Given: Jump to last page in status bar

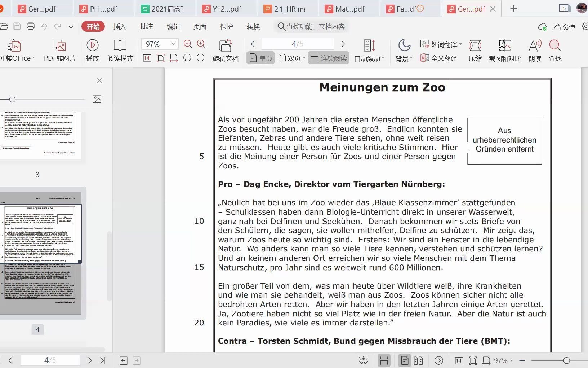Looking at the screenshot, I should tap(103, 360).
